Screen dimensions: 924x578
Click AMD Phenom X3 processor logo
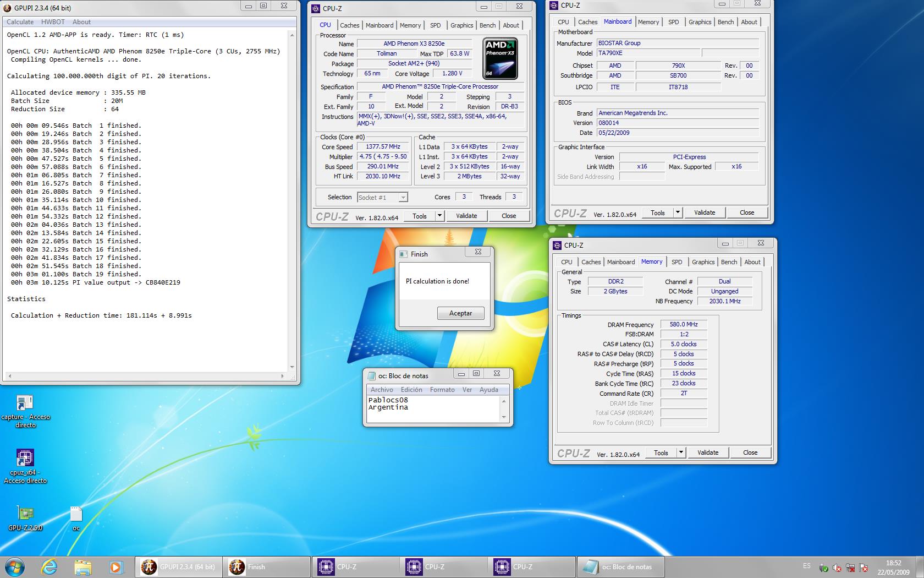pos(500,59)
